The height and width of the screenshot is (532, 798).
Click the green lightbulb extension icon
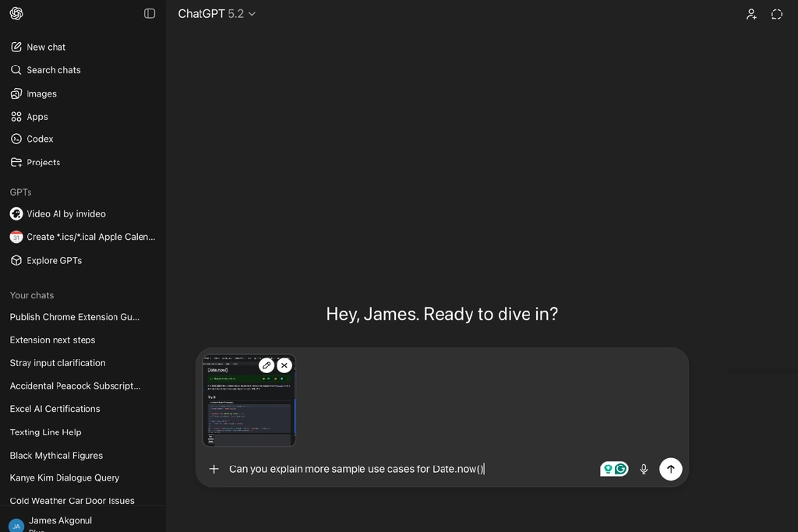pyautogui.click(x=608, y=469)
